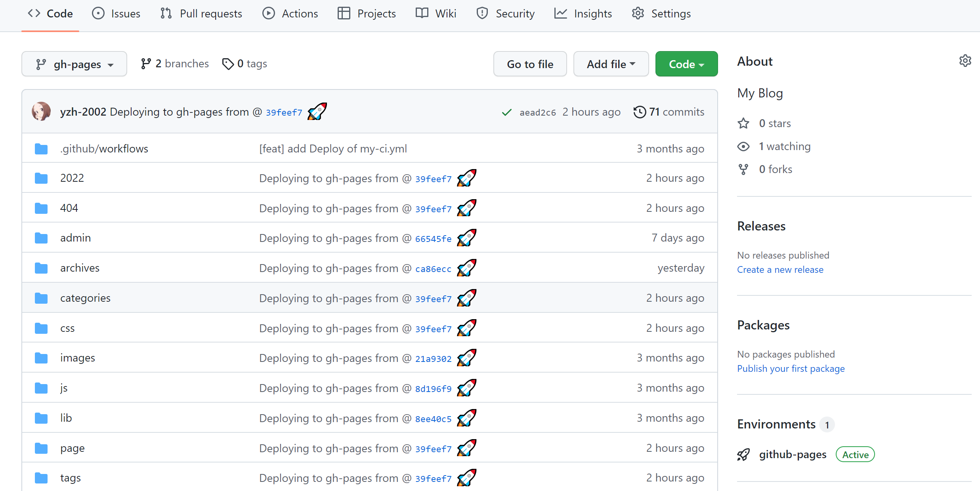Viewport: 980px width, 491px height.
Task: Click the Go to file button
Action: tap(530, 64)
